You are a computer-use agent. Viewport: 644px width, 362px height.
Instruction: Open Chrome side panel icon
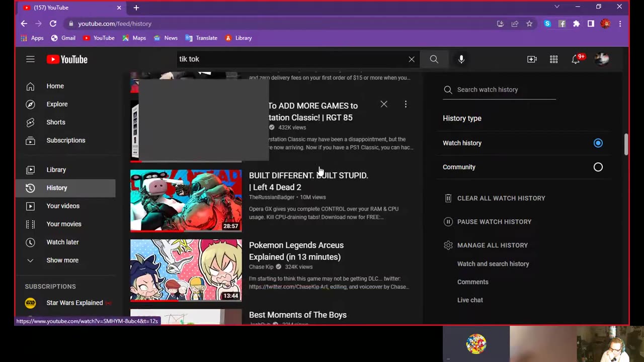591,24
